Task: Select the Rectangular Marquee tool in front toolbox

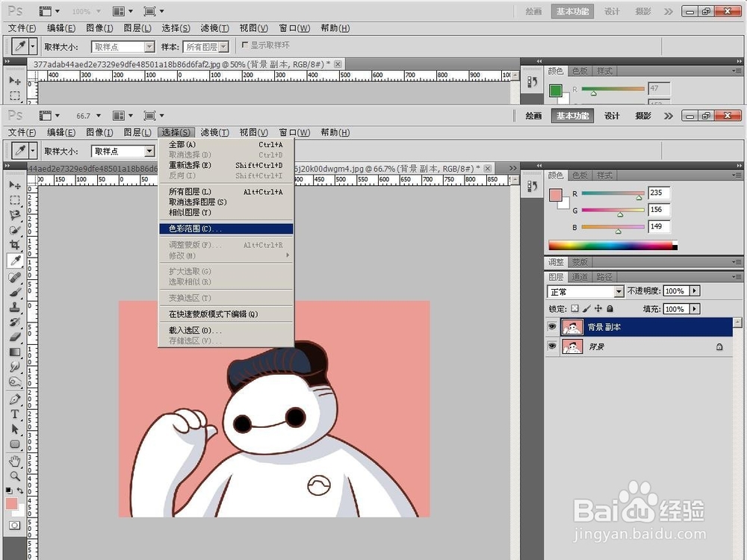Action: coord(15,200)
